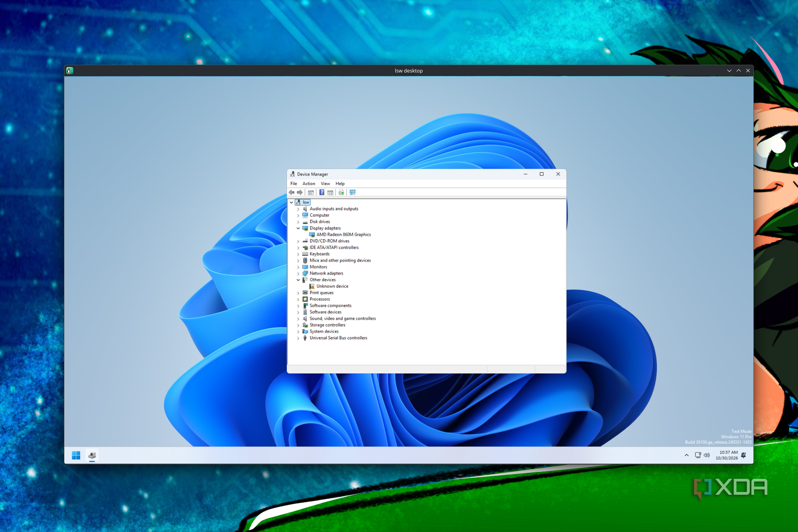Open the notification bell in the taskbar
Viewport: 798px width, 532px height.
744,455
